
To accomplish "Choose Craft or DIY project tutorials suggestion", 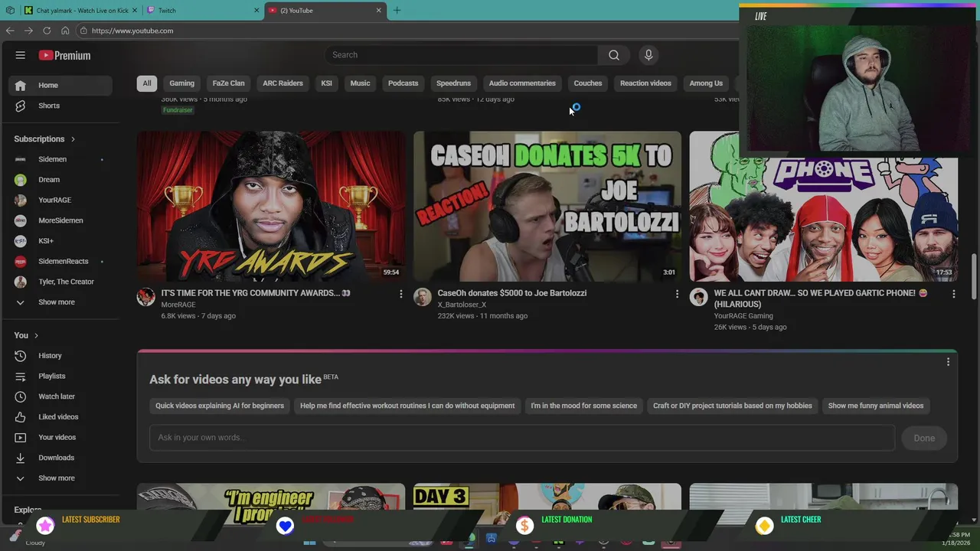I will (x=732, y=406).
